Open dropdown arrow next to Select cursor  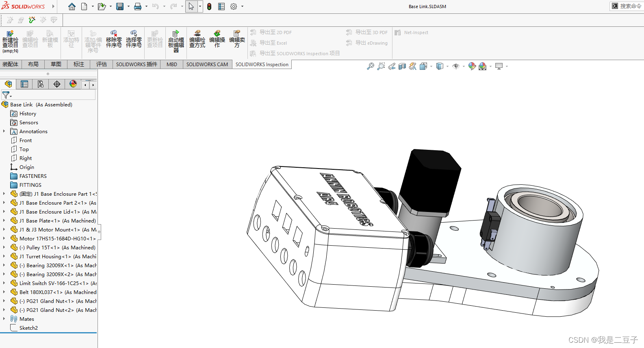coord(200,6)
